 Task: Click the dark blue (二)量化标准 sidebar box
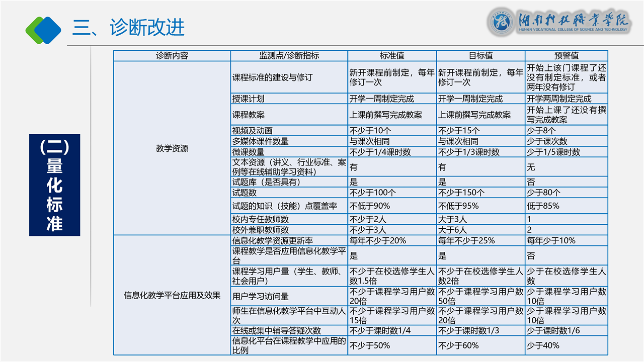(x=54, y=185)
